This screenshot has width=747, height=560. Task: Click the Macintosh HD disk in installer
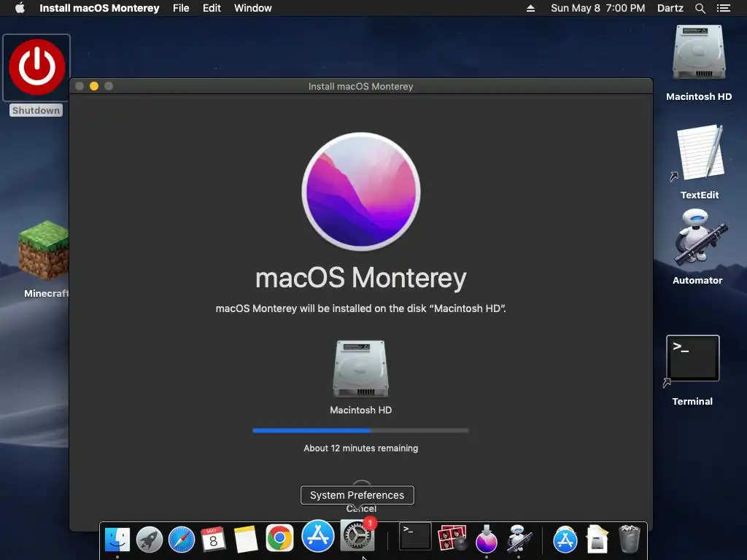pyautogui.click(x=360, y=369)
